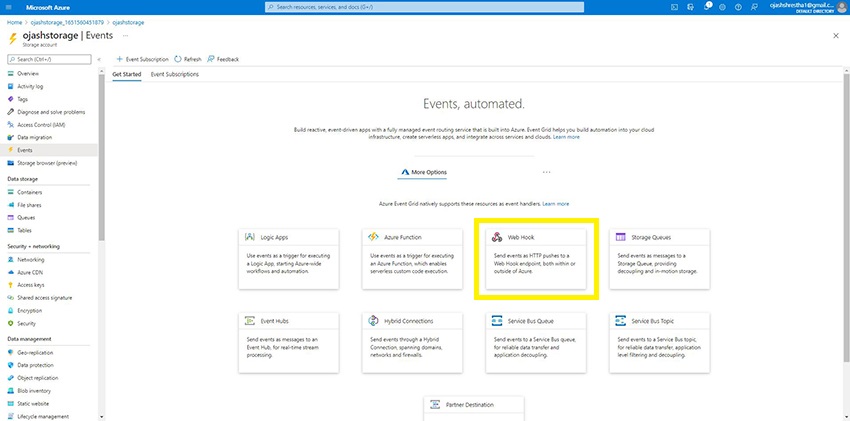Screen dimensions: 850x421
Task: Select the More Options tab
Action: pyautogui.click(x=424, y=172)
